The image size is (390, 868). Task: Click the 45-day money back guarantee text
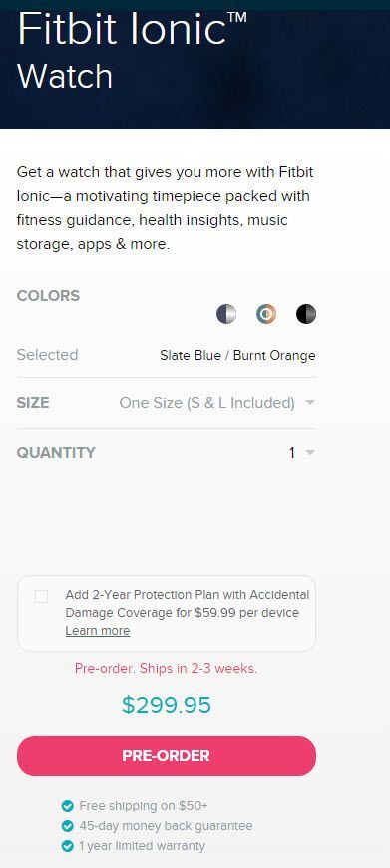click(x=167, y=826)
